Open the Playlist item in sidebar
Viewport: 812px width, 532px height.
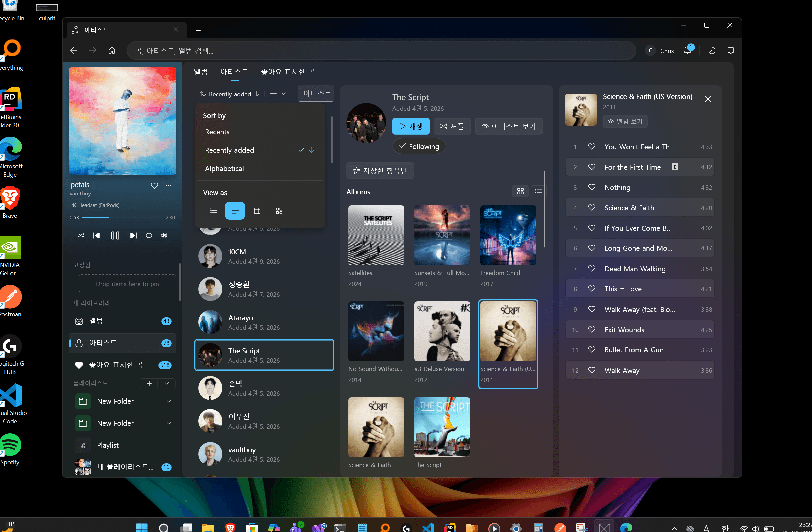tap(122, 445)
